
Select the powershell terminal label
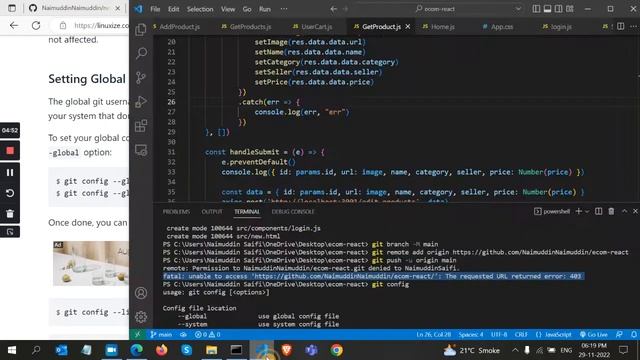coord(552,211)
